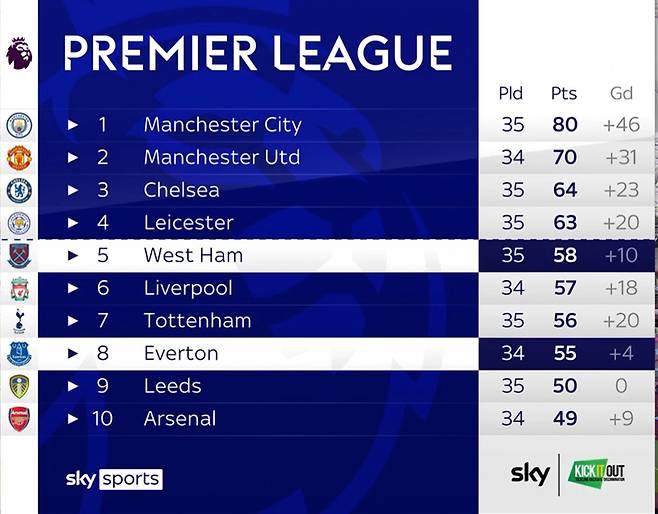
Task: Click the Manchester United club crest
Action: click(19, 158)
